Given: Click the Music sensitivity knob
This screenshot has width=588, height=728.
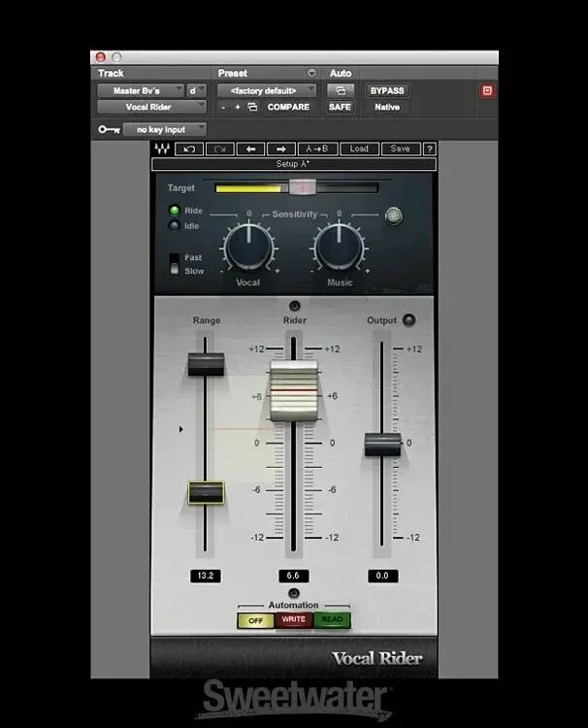Looking at the screenshot, I should (339, 247).
